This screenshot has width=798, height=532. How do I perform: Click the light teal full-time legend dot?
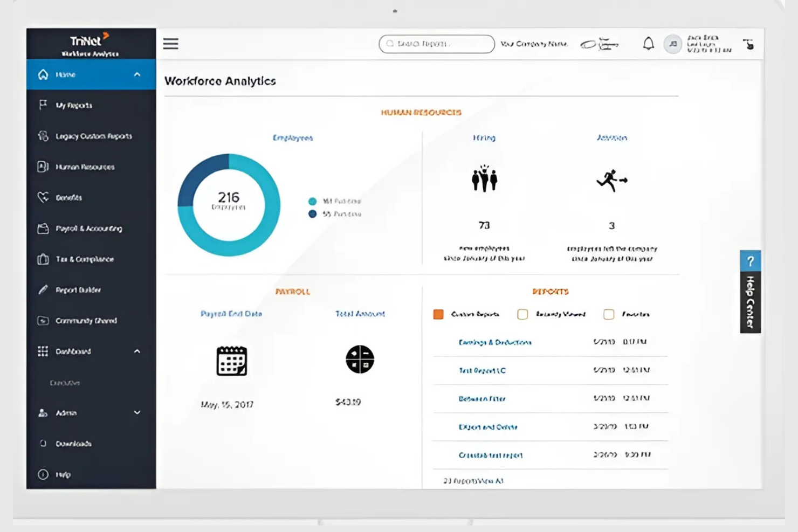pyautogui.click(x=312, y=201)
